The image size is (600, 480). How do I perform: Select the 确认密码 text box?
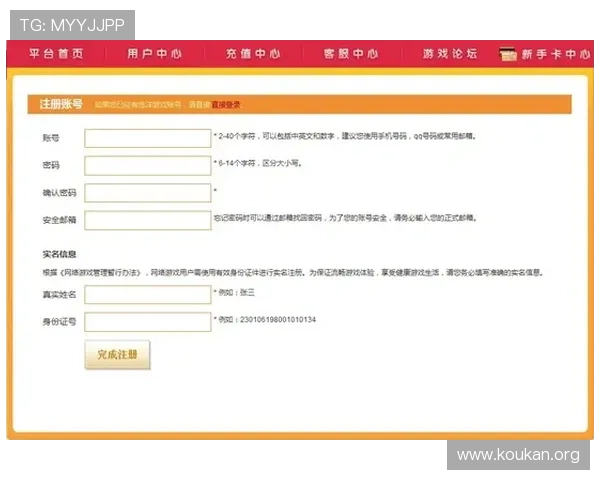(148, 193)
